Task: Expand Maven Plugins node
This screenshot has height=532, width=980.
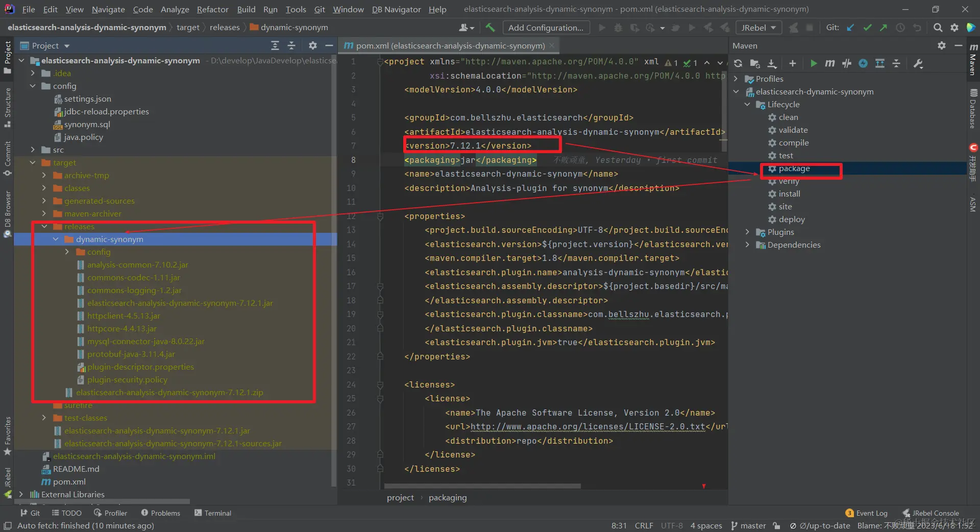Action: click(x=748, y=232)
